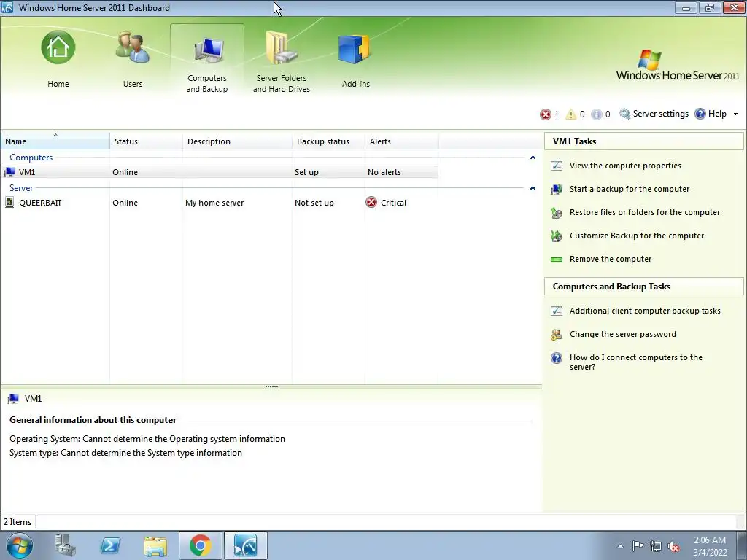Click Start a backup for the computer

click(630, 189)
